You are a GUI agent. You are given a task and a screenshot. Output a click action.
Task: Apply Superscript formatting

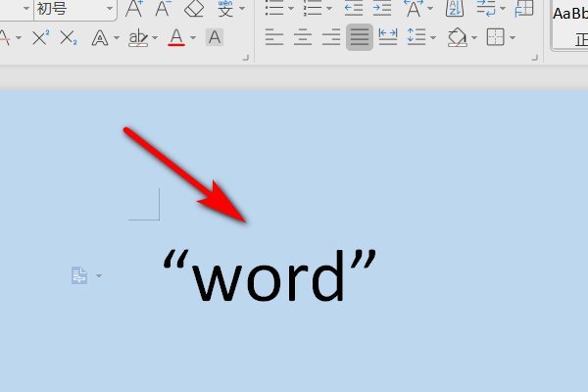coord(40,37)
